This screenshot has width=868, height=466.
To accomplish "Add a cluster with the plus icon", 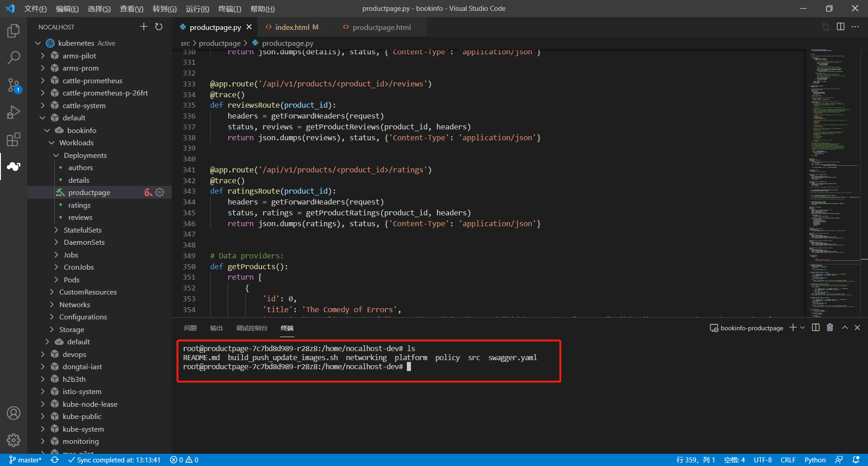I will point(144,27).
